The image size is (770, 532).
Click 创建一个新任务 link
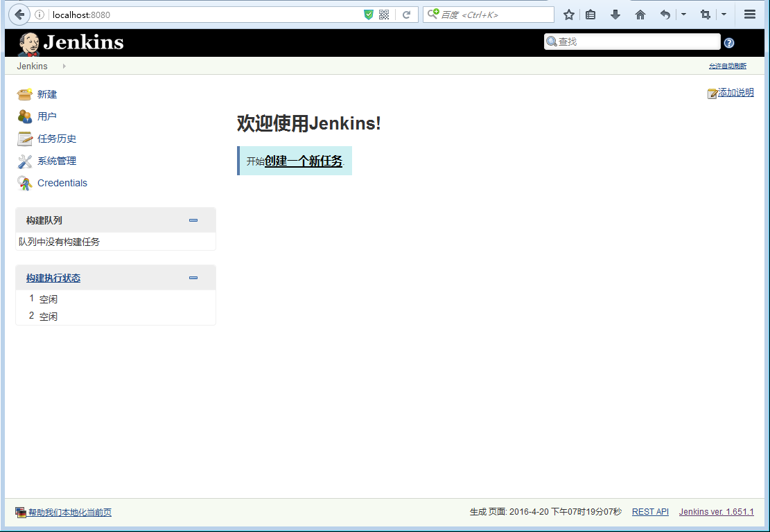(x=303, y=161)
